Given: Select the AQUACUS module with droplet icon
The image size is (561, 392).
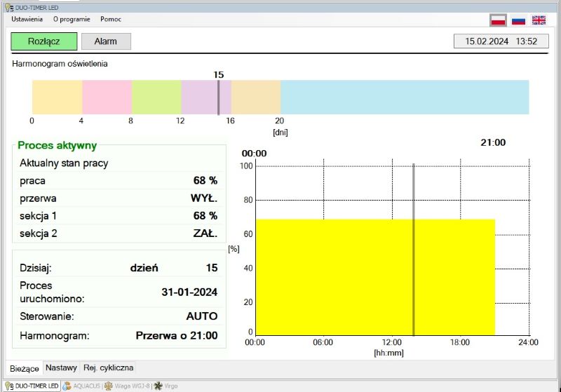Looking at the screenshot, I should click(82, 386).
